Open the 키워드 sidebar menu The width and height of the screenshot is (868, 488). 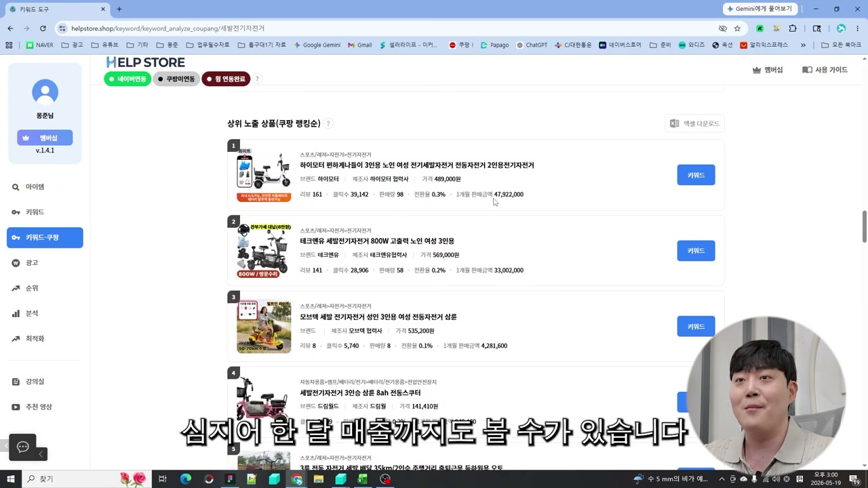pos(45,212)
